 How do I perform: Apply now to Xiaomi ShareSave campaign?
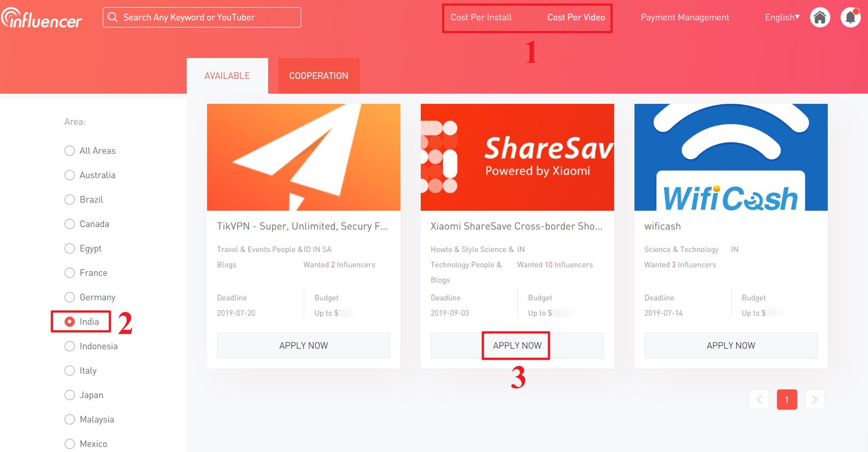tap(517, 346)
